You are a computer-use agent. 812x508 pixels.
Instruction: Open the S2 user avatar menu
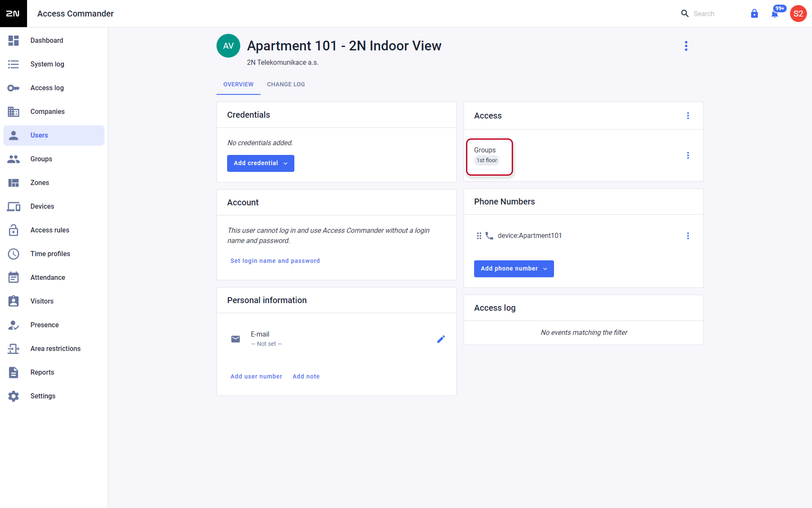798,13
